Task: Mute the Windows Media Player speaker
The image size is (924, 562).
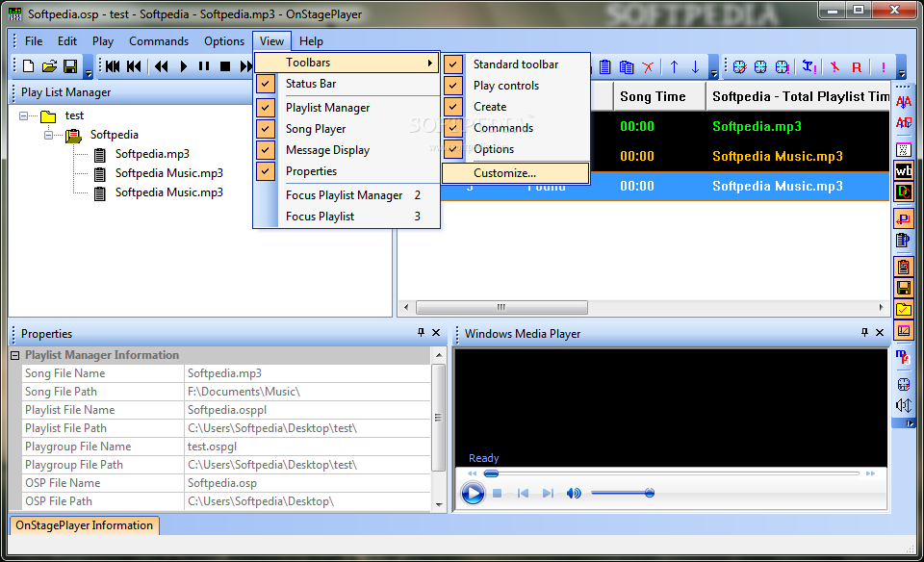Action: click(x=574, y=493)
